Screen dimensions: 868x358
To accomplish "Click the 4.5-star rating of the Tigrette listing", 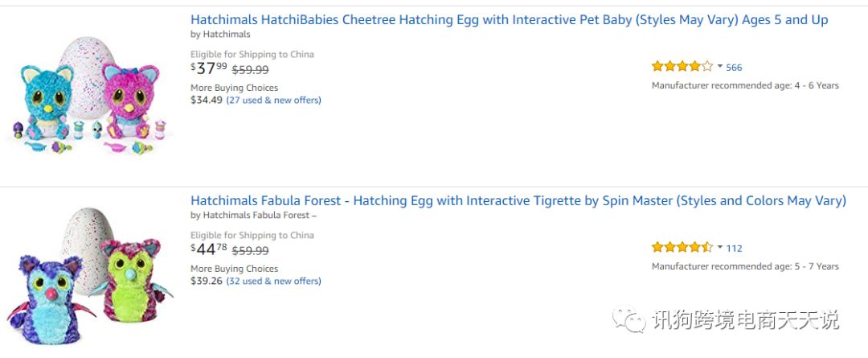I will (x=682, y=247).
